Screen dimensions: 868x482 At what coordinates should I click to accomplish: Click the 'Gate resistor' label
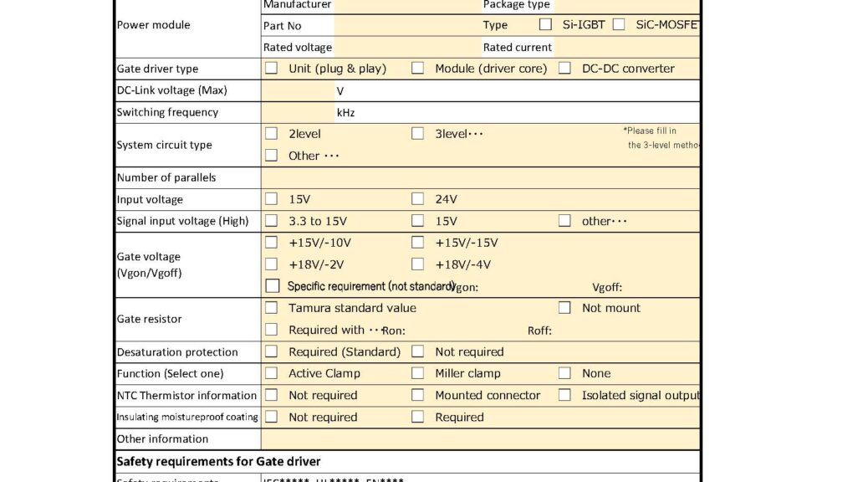tap(149, 319)
